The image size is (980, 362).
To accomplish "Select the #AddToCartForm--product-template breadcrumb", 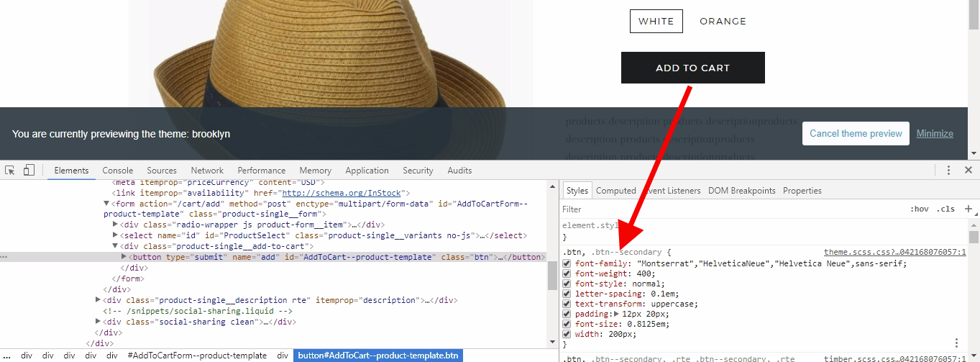I will point(197,356).
